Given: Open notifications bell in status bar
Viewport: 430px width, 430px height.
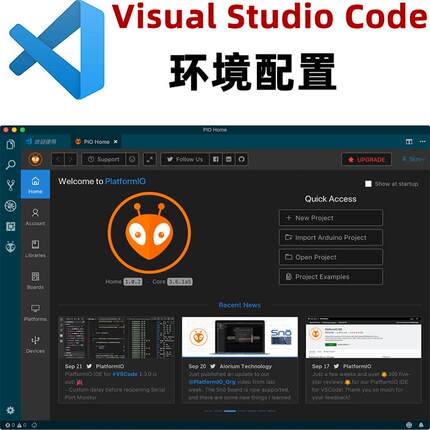Looking at the screenshot, I should (x=421, y=425).
